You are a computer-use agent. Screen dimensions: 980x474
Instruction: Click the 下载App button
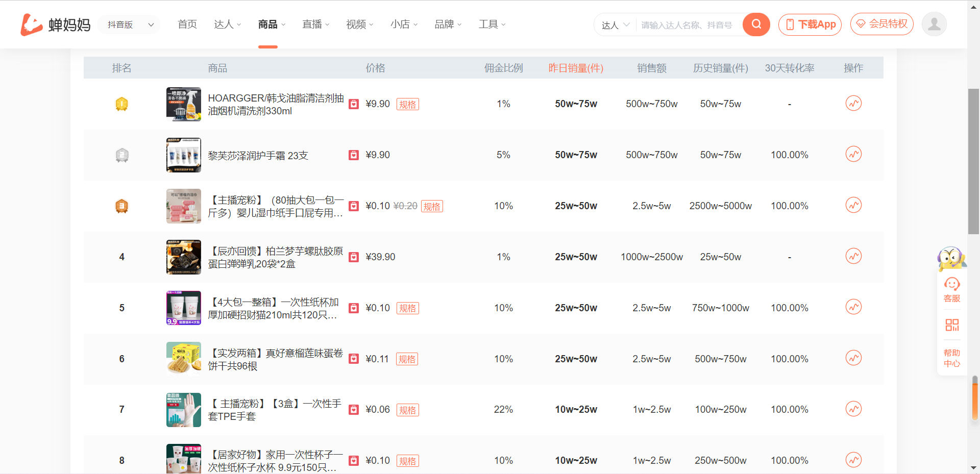click(x=810, y=24)
